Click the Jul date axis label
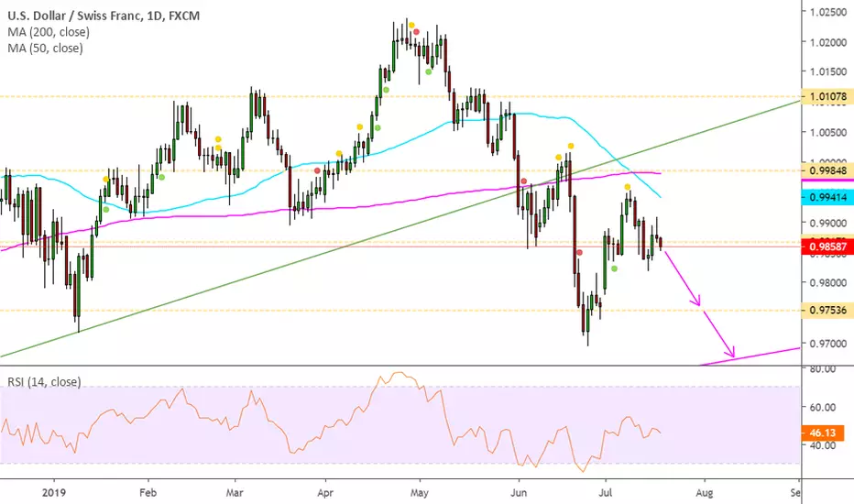This screenshot has height=504, width=854. pos(605,493)
